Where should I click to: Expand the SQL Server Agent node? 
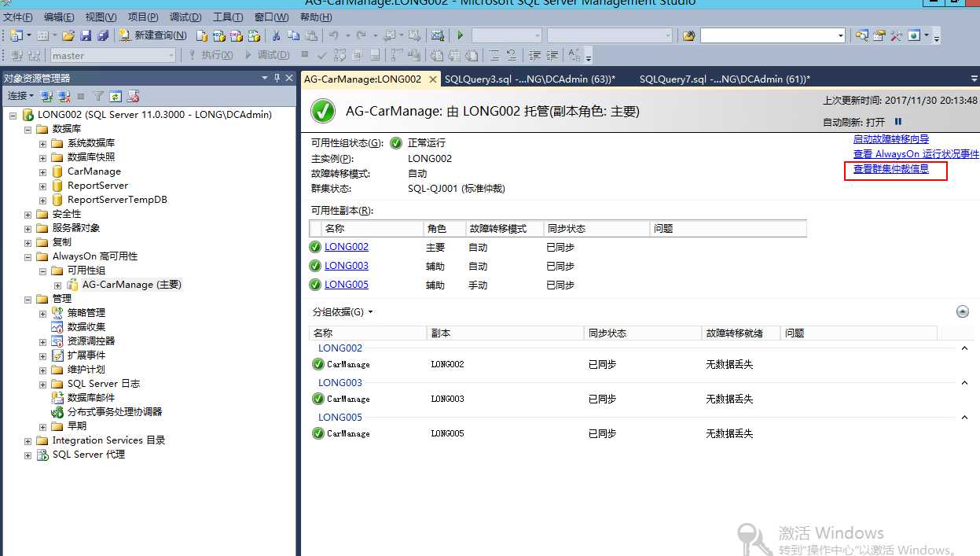[x=28, y=455]
